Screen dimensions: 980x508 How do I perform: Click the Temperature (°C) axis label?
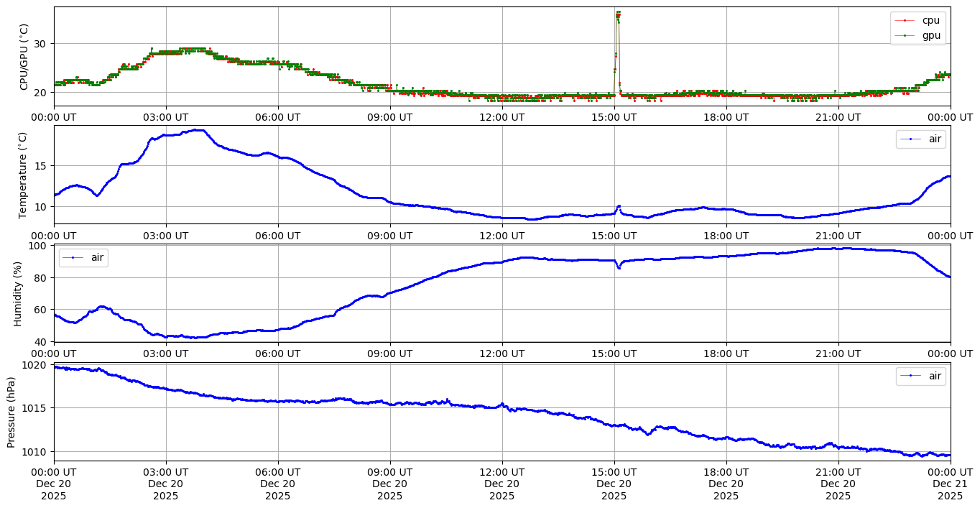(24, 175)
